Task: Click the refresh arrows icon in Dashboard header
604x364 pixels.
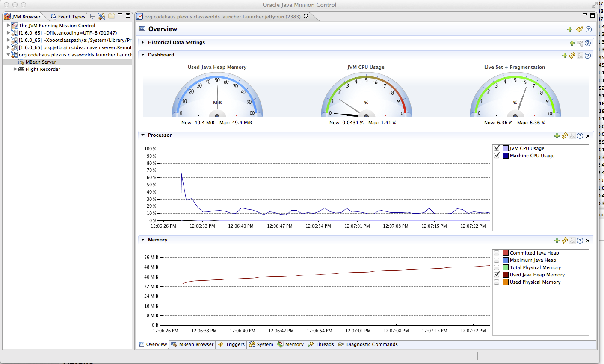Action: click(572, 56)
